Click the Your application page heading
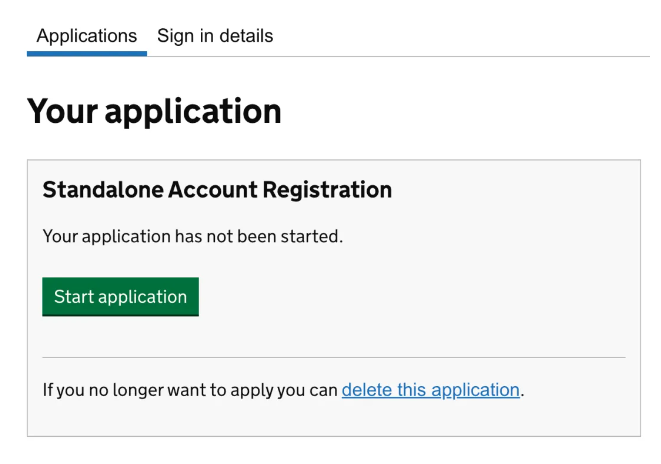This screenshot has height=464, width=661. click(154, 111)
